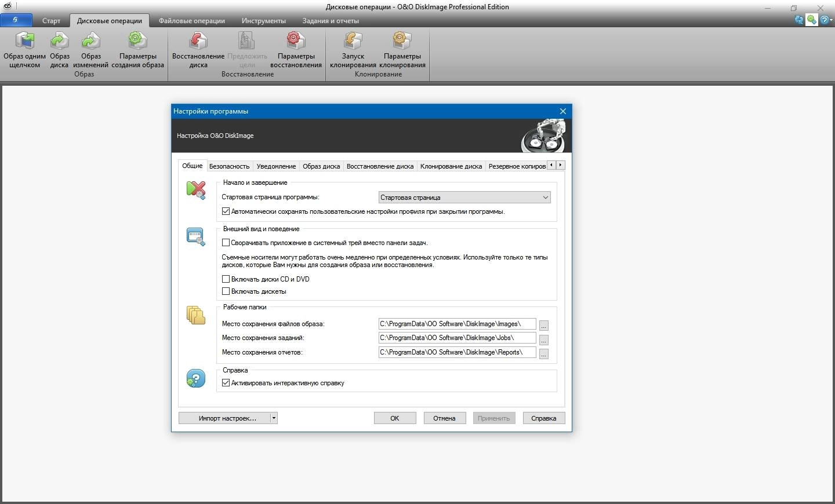This screenshot has height=504, width=835.
Task: Select the 'Образ диска' settings tab
Action: click(321, 166)
